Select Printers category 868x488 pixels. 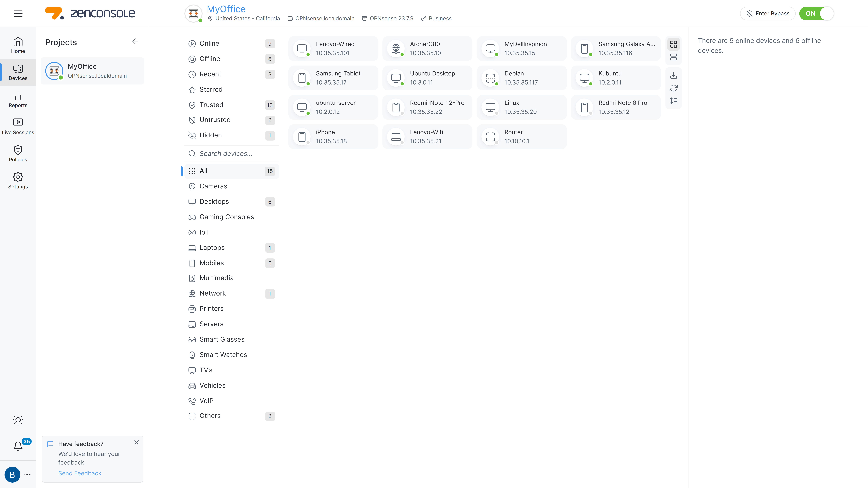[232, 309]
